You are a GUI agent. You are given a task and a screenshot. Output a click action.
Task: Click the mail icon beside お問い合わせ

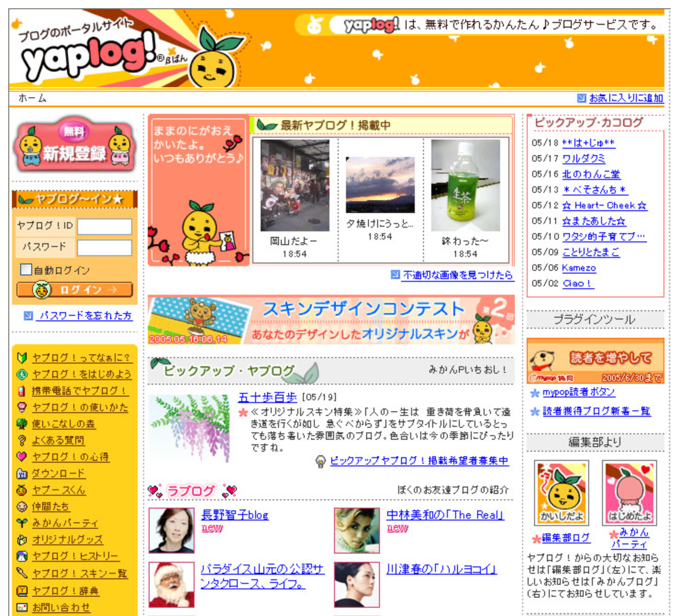tap(22, 607)
